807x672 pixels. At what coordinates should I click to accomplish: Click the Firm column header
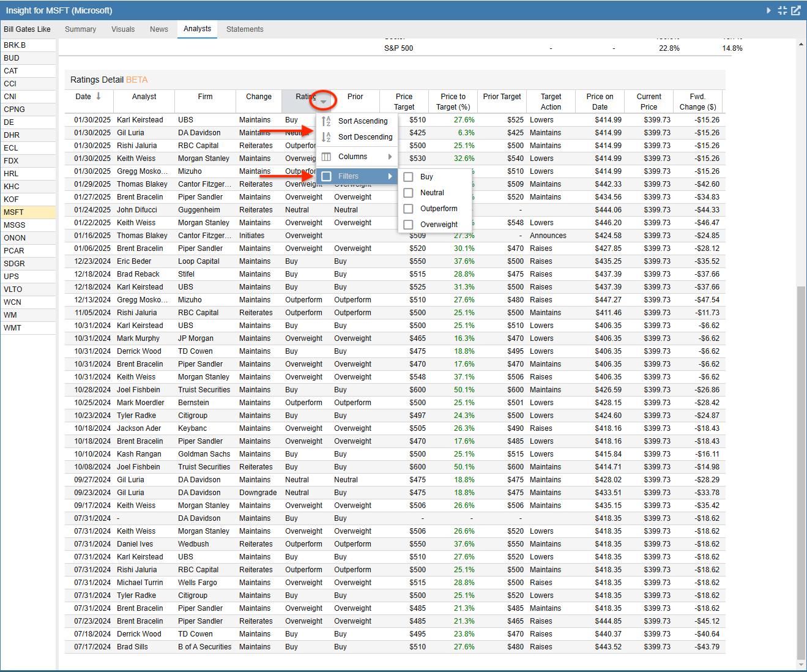205,101
